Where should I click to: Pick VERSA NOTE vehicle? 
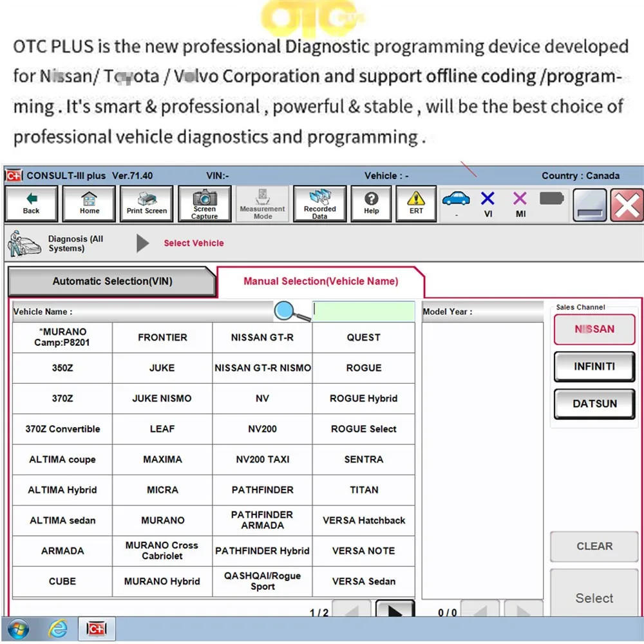tap(363, 551)
